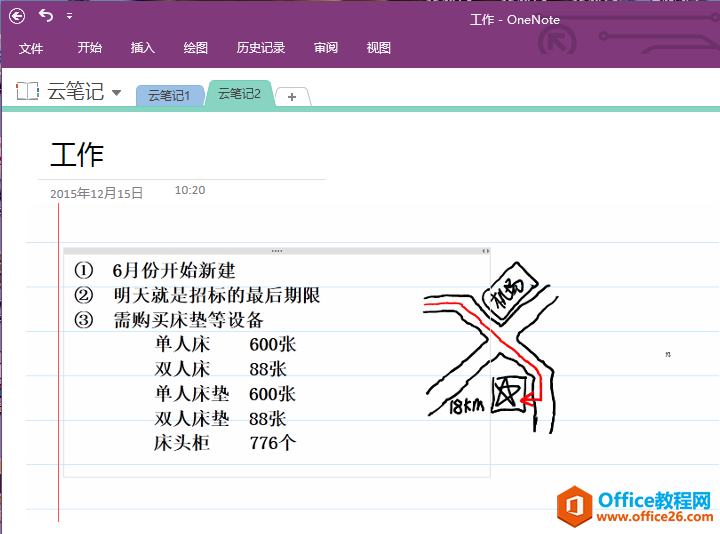Switch to the 开始 ribbon tab

[x=90, y=48]
